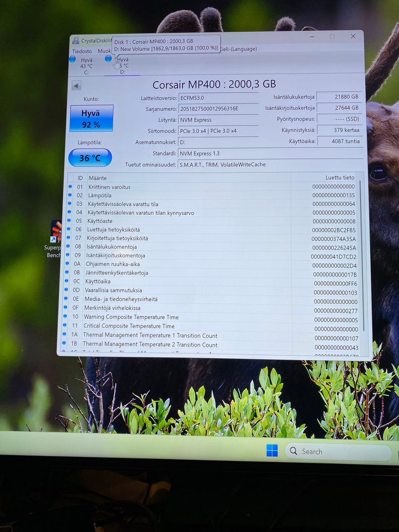Open the Superposition Benchmark desktop shortcut
Image resolution: width=399 pixels, height=532 pixels.
click(54, 239)
